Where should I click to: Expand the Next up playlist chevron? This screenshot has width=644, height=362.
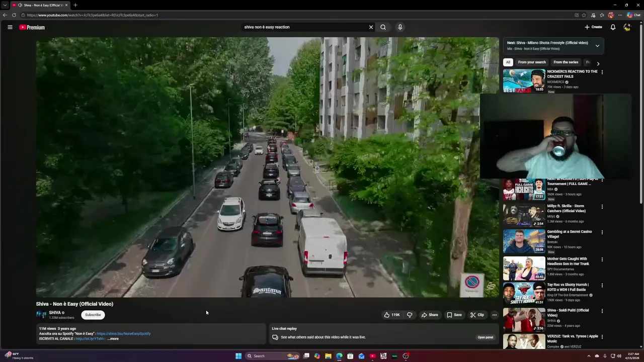tap(597, 46)
